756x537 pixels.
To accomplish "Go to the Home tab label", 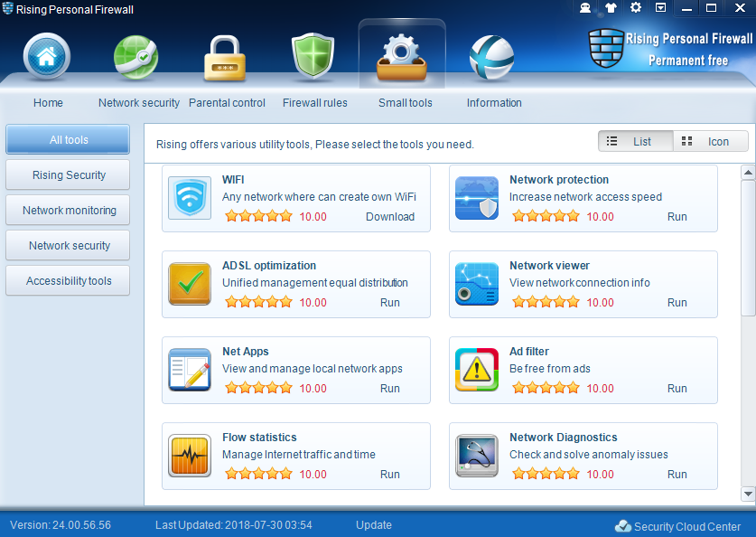I will pos(48,103).
